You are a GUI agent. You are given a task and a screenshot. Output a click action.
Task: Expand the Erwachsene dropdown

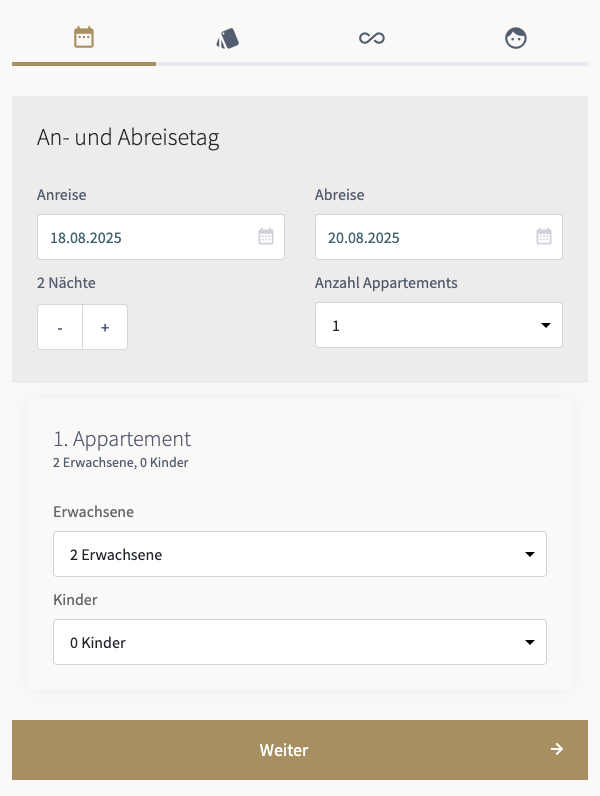300,554
